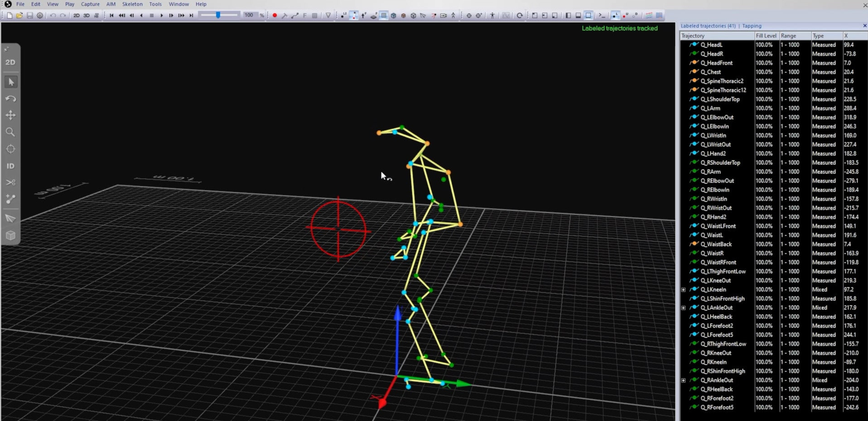Image resolution: width=868 pixels, height=421 pixels.
Task: Click the skeleton solver figure icon
Action: [x=492, y=15]
